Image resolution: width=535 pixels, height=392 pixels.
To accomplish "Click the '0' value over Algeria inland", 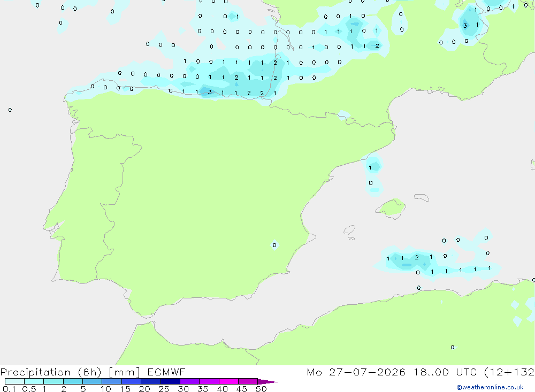I will pyautogui.click(x=453, y=347).
